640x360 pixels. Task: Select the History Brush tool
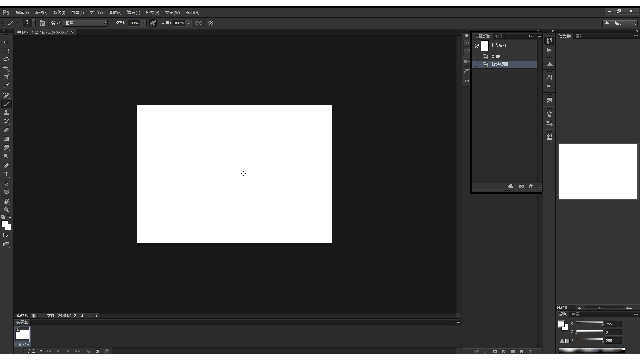point(6,121)
